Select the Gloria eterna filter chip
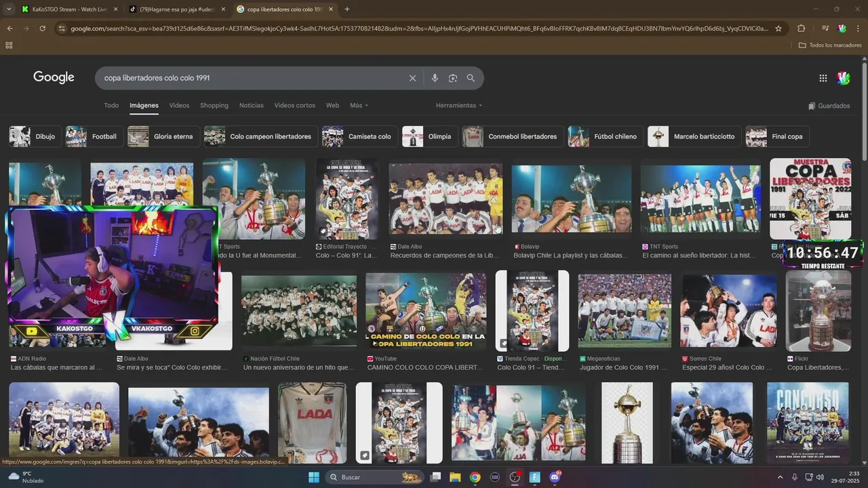Screen dimensions: 868x488 [x=163, y=136]
